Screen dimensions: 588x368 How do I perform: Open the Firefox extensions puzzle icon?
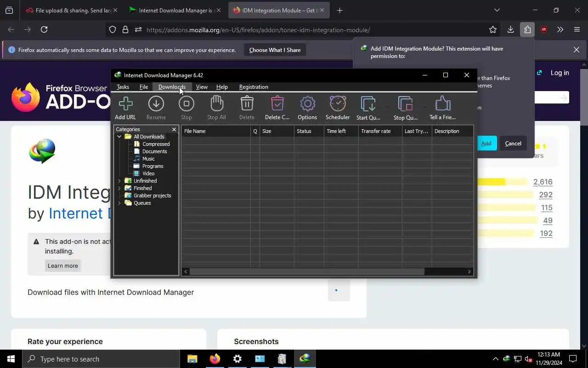click(527, 29)
